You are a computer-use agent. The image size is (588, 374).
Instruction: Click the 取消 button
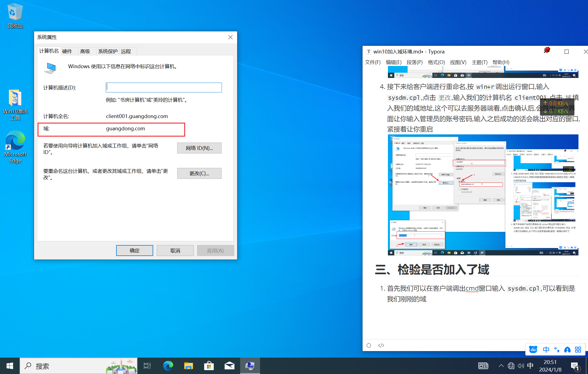click(x=175, y=251)
